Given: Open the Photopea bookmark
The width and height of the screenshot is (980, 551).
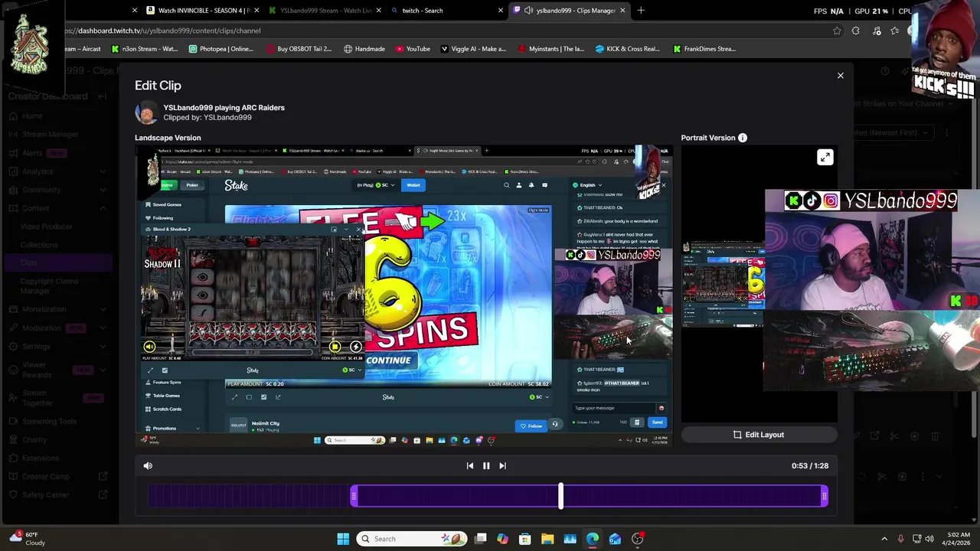Looking at the screenshot, I should pyautogui.click(x=220, y=49).
